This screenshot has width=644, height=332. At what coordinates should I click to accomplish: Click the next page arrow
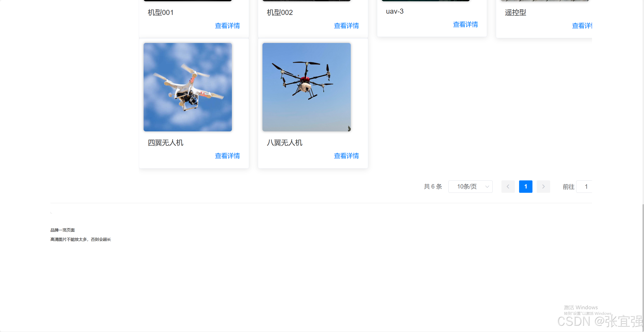(543, 186)
